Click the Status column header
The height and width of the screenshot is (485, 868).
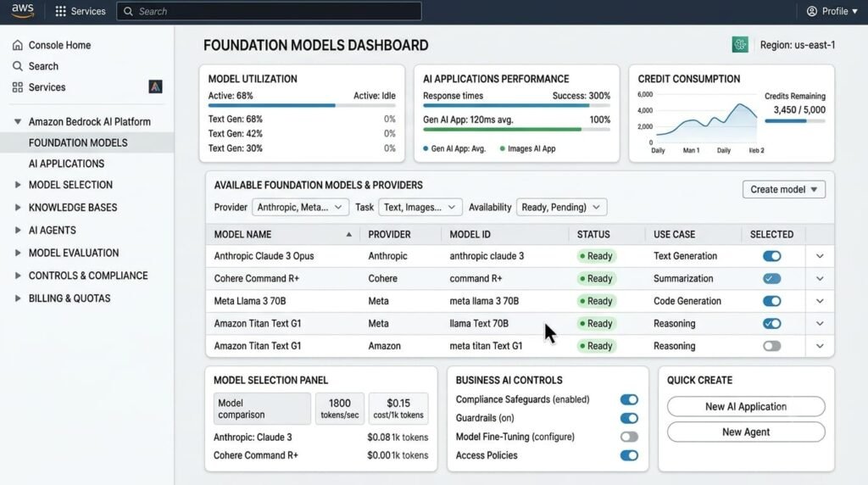click(x=593, y=234)
